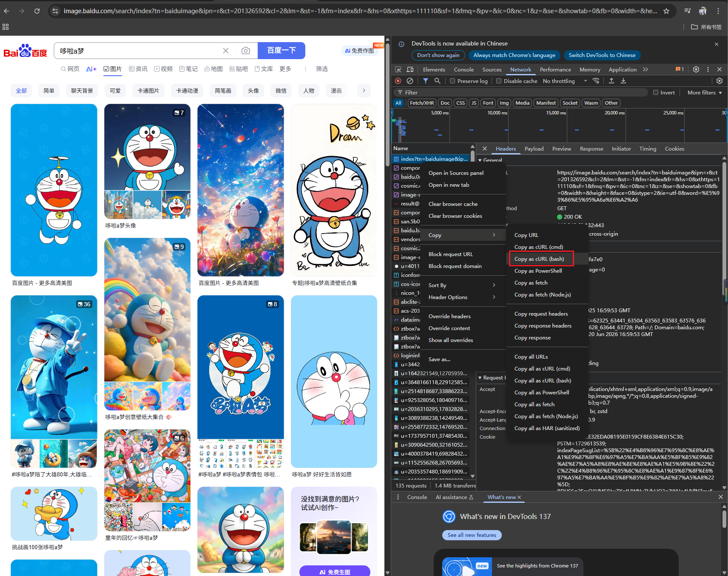Show more category tags arrow

(364, 91)
